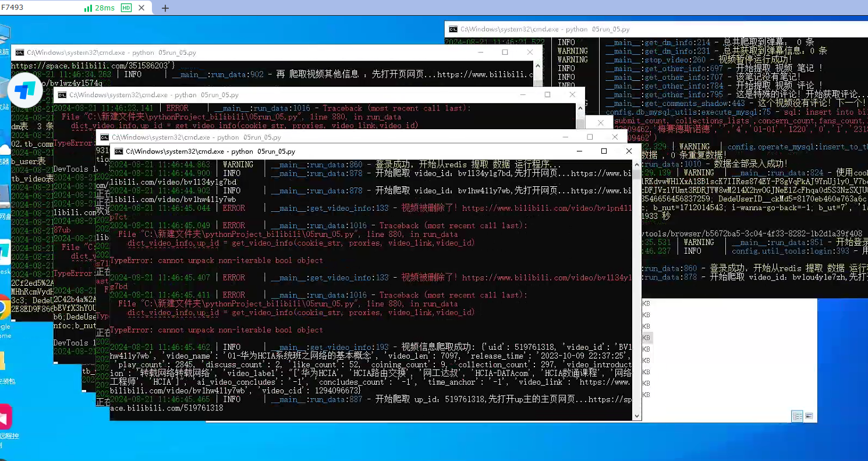Screen dimensions: 868x461
Task: Maximize the cmd window showing 11:46:23.141 ERROR
Action: pyautogui.click(x=547, y=95)
